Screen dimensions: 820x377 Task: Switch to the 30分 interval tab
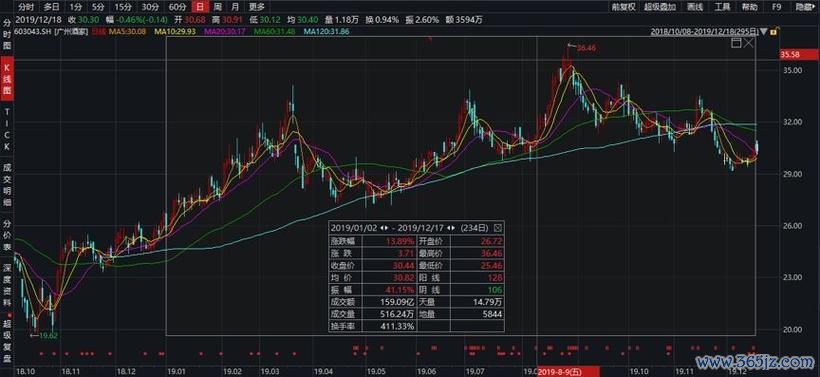coord(150,7)
